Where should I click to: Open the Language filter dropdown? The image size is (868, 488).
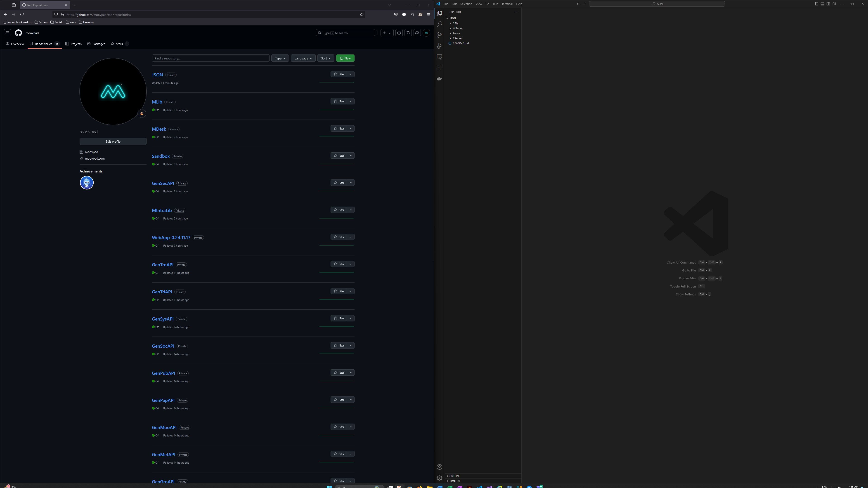pos(303,58)
